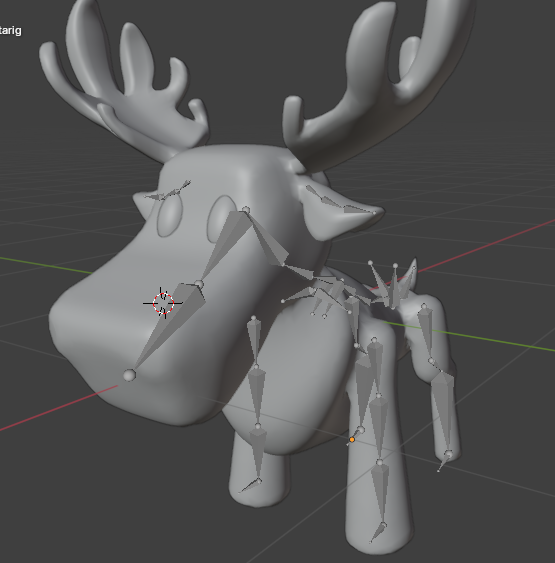
Task: Click the front left foot bone
Action: [x=250, y=486]
